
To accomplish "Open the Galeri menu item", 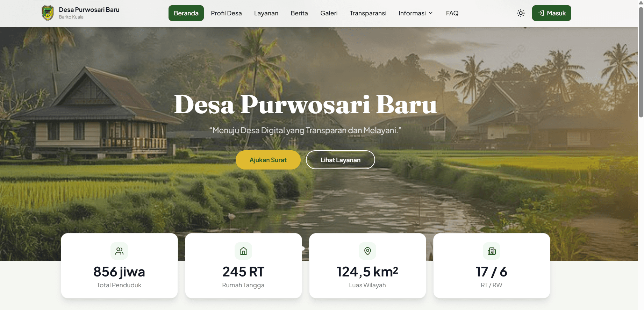I will click(329, 13).
